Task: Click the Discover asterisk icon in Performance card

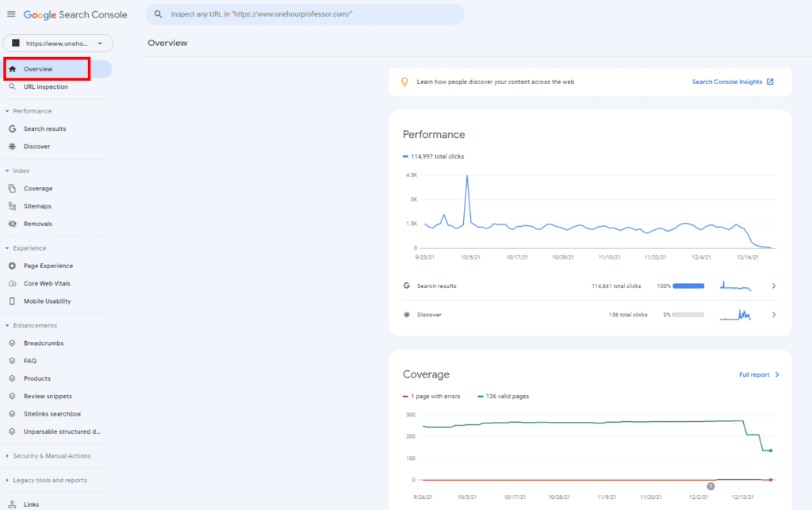Action: pyautogui.click(x=407, y=314)
